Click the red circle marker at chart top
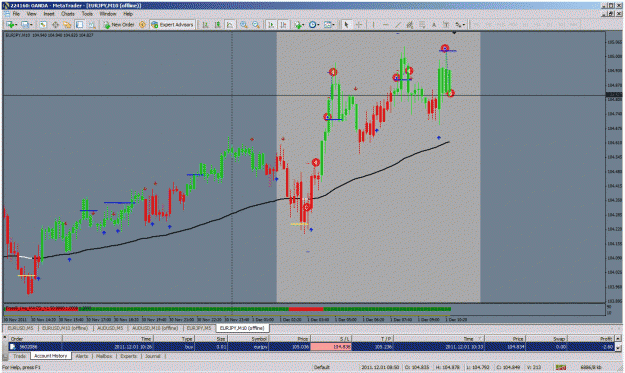Screen dimensions: 625x373 coord(445,48)
